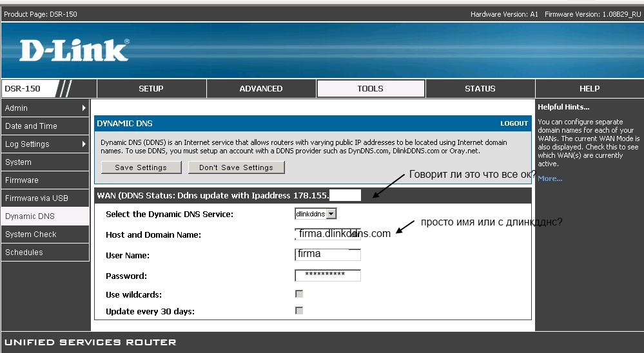Image resolution: width=644 pixels, height=353 pixels.
Task: Select the TOOLS tab
Action: (371, 89)
